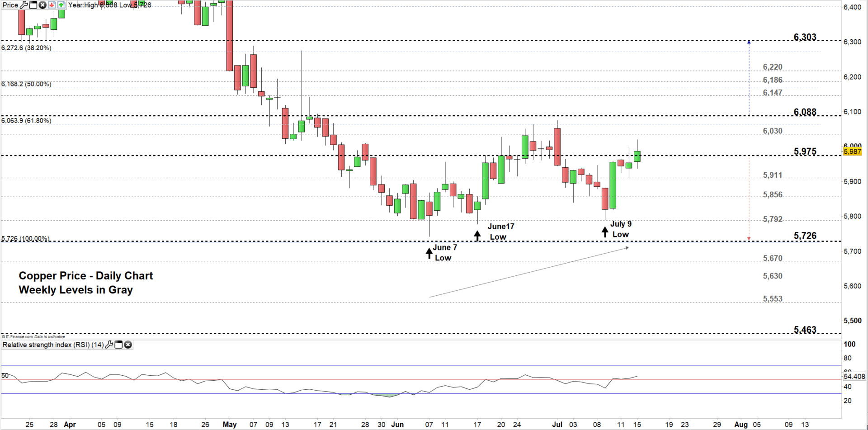
Task: Maximize the Price panel window icon
Action: coord(33,5)
